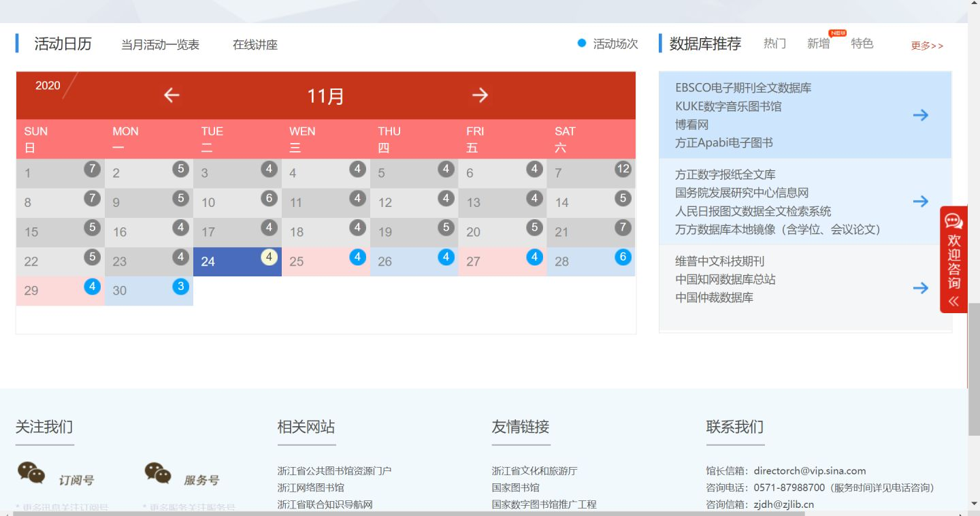The image size is (980, 516).
Task: Click the 服务号 WeChat icon
Action: click(158, 473)
